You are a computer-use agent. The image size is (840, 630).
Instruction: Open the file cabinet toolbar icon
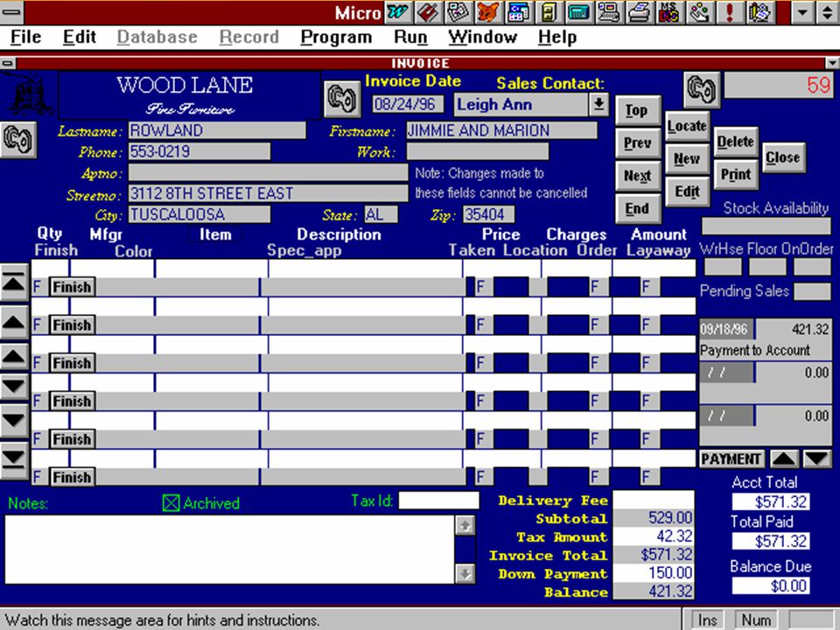tap(548, 11)
